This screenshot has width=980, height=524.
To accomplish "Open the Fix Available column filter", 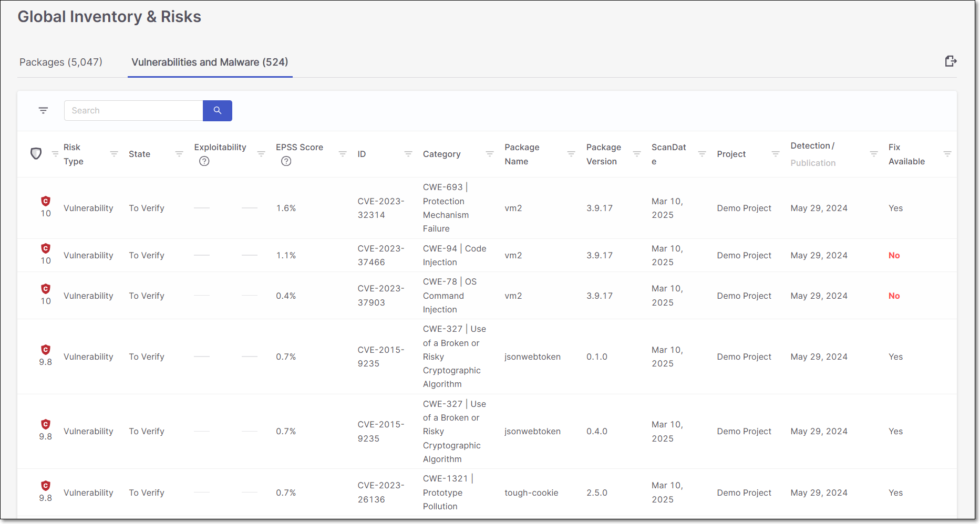I will 947,154.
